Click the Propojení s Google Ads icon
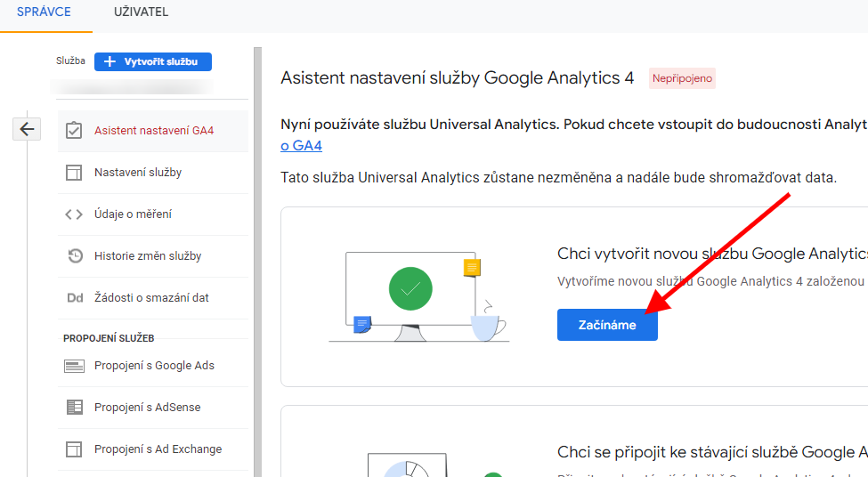 (x=75, y=366)
